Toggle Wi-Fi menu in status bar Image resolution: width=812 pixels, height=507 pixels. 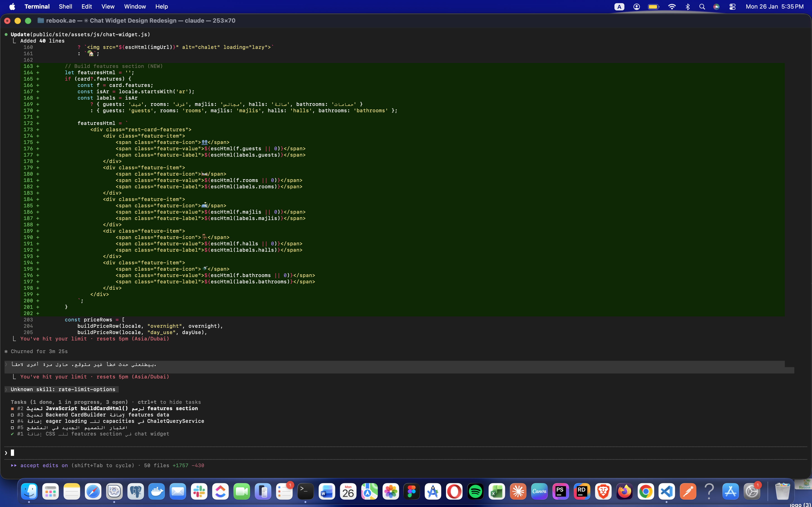tap(672, 7)
